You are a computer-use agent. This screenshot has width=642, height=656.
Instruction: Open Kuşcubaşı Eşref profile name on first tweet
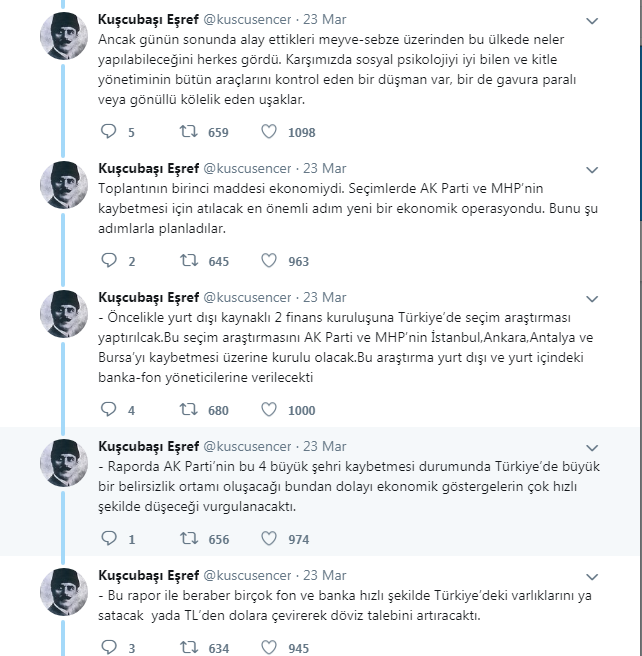pos(148,20)
